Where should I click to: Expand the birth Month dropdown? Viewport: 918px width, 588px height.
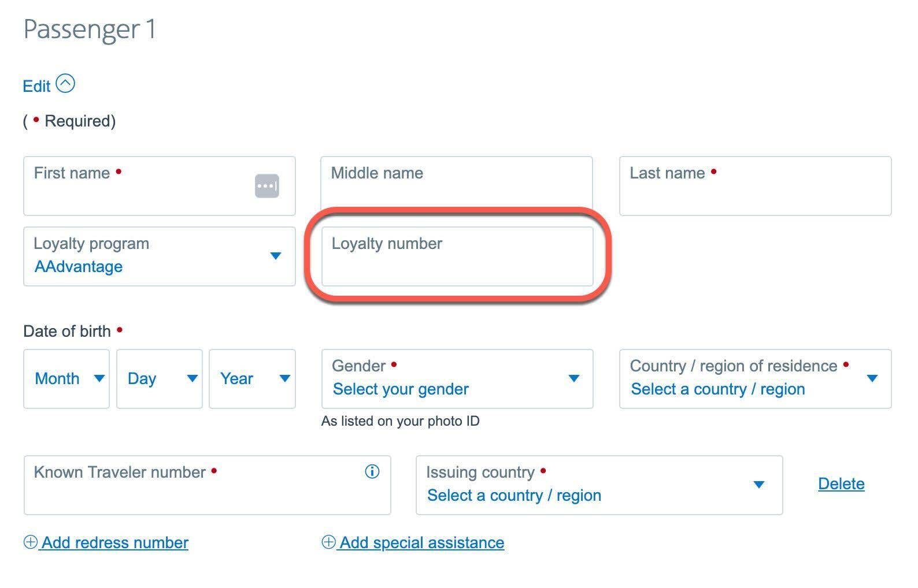coord(66,378)
